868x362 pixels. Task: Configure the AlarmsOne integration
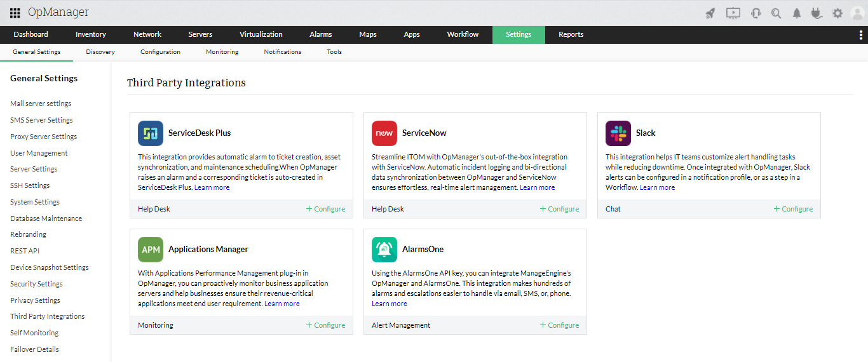tap(559, 325)
